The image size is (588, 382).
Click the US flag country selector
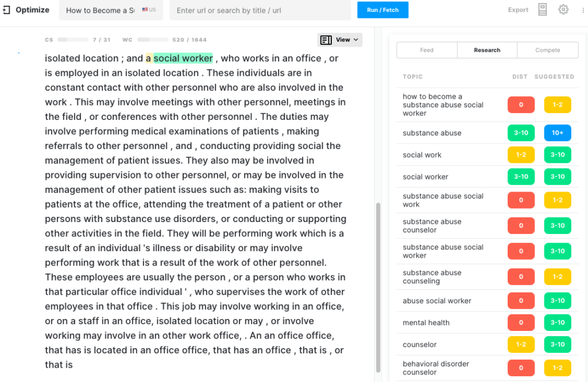tap(149, 10)
